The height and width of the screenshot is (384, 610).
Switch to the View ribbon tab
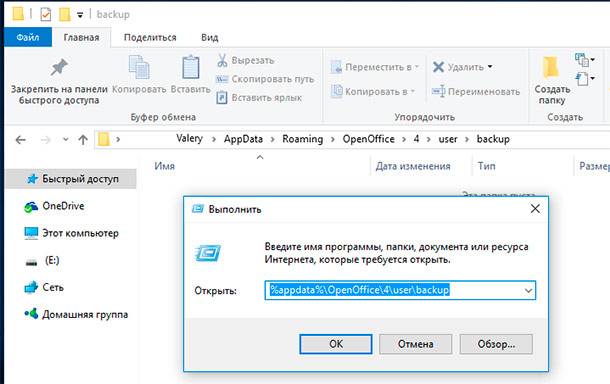(x=210, y=38)
